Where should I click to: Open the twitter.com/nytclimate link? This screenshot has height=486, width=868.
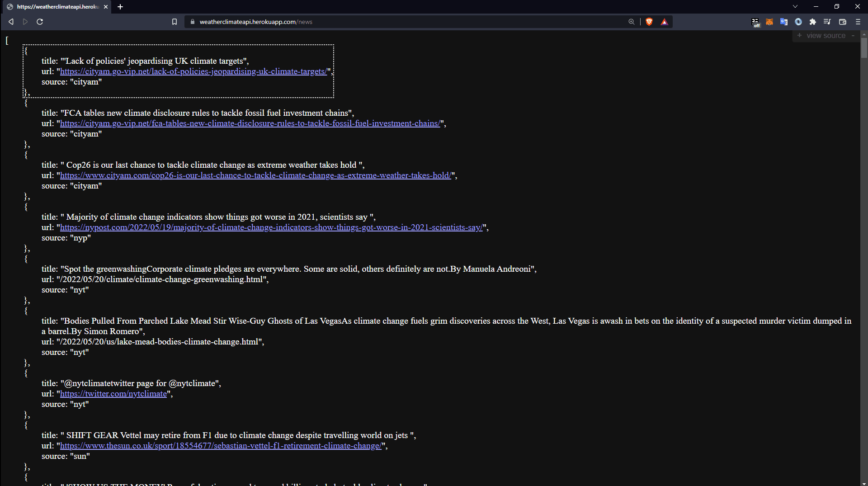pos(113,394)
